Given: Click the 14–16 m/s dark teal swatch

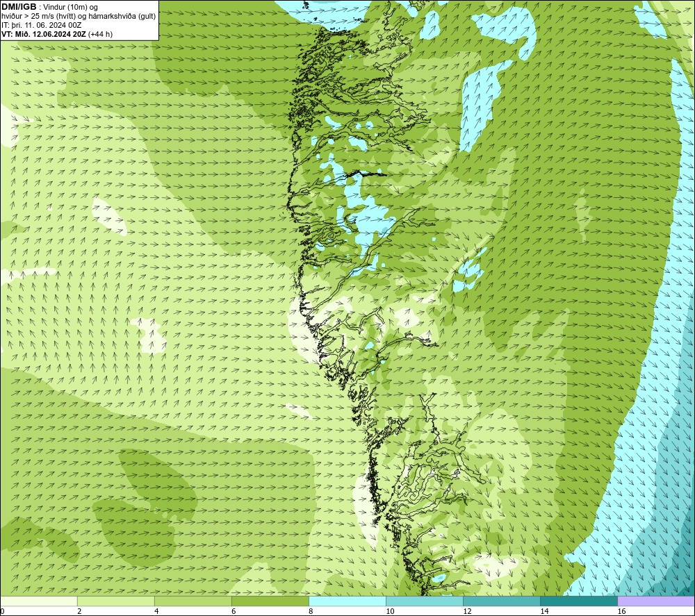Looking at the screenshot, I should tap(578, 601).
